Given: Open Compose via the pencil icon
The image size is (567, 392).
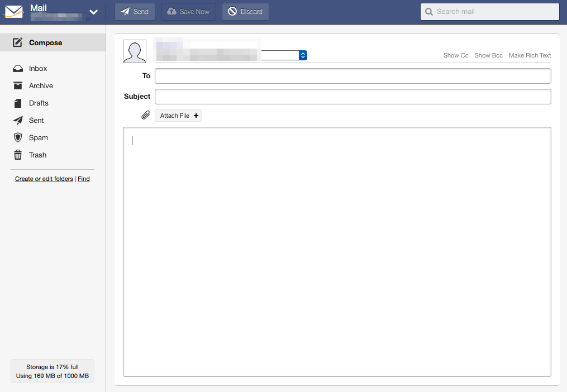Looking at the screenshot, I should tap(16, 42).
